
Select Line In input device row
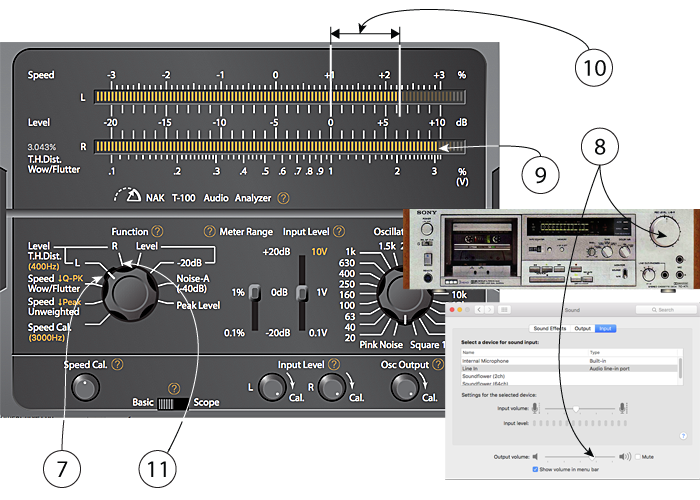click(x=570, y=369)
